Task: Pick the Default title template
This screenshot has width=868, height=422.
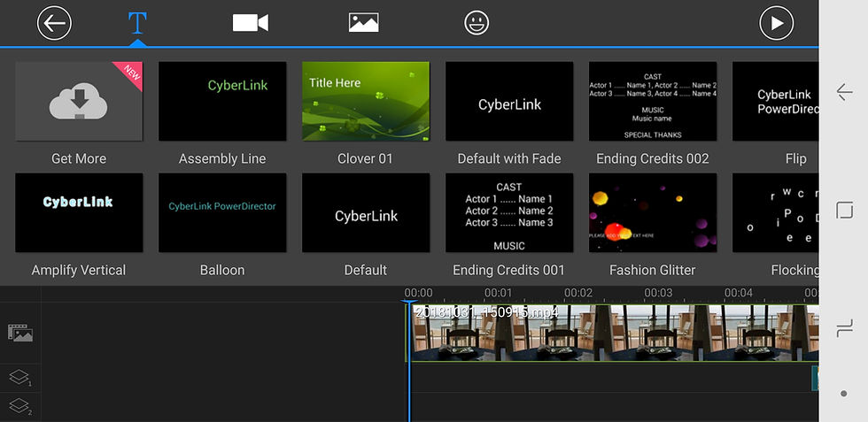Action: tap(366, 213)
